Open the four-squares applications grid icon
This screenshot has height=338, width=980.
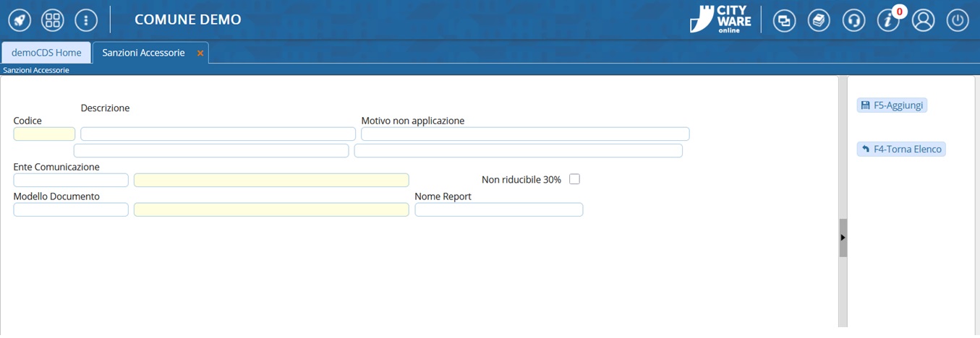tap(53, 20)
